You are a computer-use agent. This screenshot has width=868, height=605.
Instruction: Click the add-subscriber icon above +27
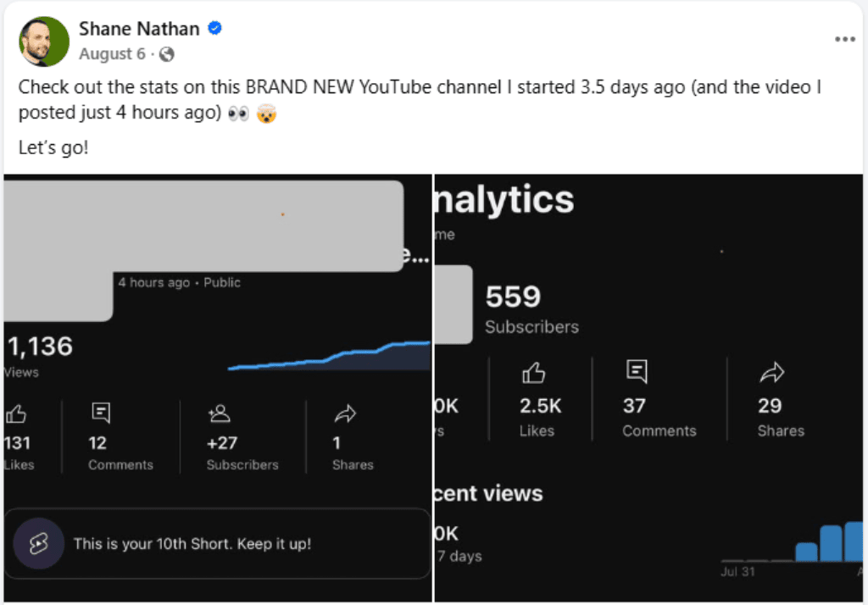(x=219, y=414)
